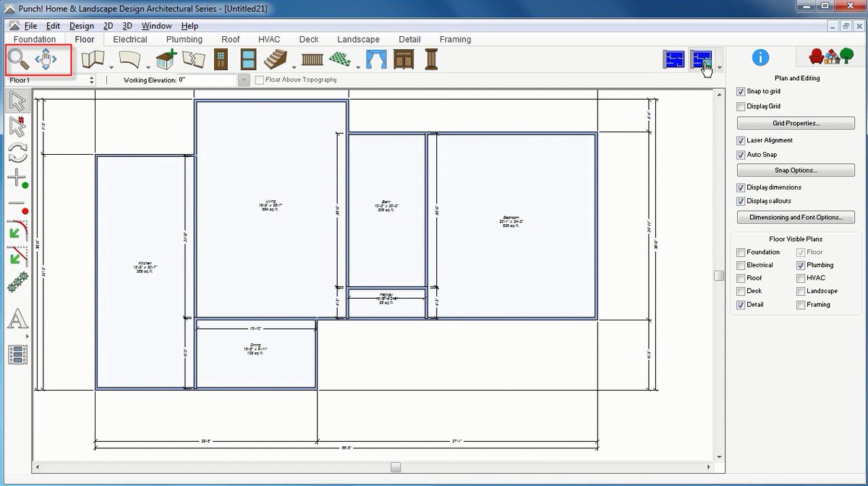Show the Electrical plan checkbox
The image size is (868, 486).
[740, 265]
